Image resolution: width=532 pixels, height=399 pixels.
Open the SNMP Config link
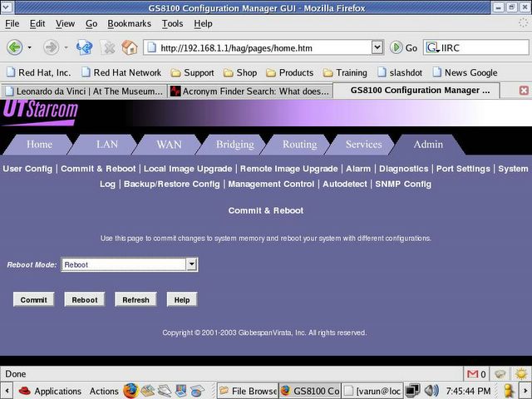(403, 184)
